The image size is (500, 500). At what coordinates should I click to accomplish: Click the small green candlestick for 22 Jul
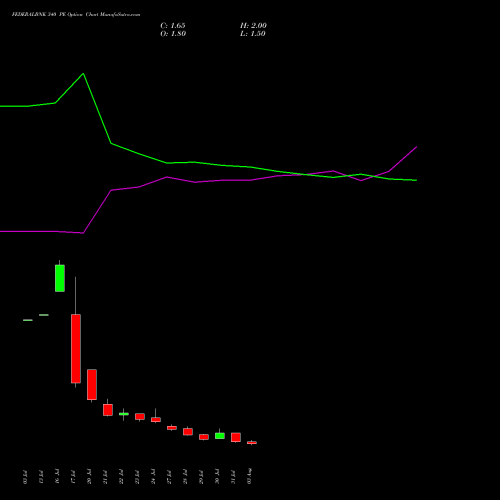(x=124, y=414)
